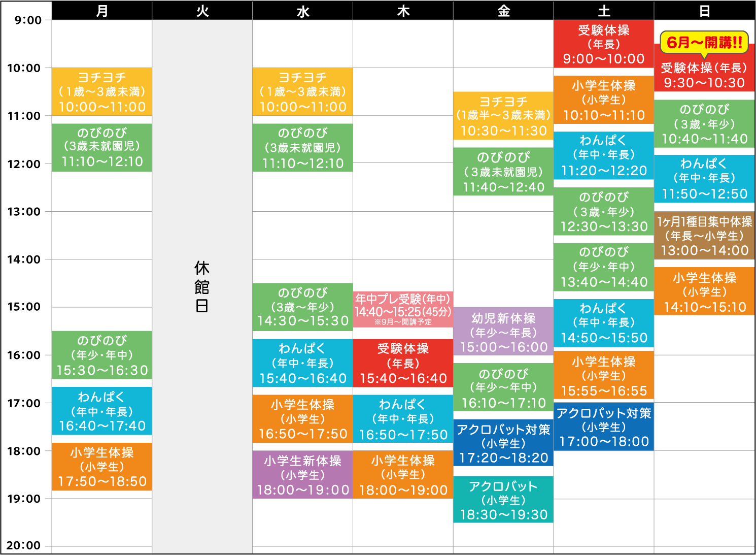Click the 15:00 time label
Viewport: 756px width, 555px height.
tap(24, 307)
